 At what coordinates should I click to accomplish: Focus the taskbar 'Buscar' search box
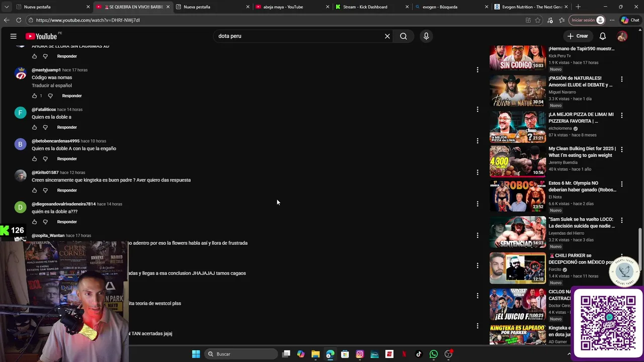[x=242, y=354]
